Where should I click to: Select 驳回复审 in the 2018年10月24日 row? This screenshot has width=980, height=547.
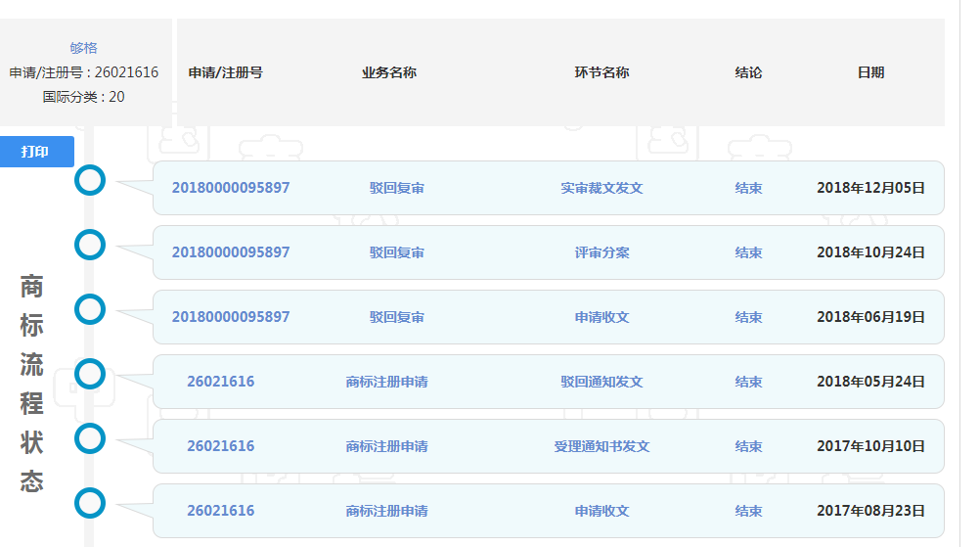point(396,252)
